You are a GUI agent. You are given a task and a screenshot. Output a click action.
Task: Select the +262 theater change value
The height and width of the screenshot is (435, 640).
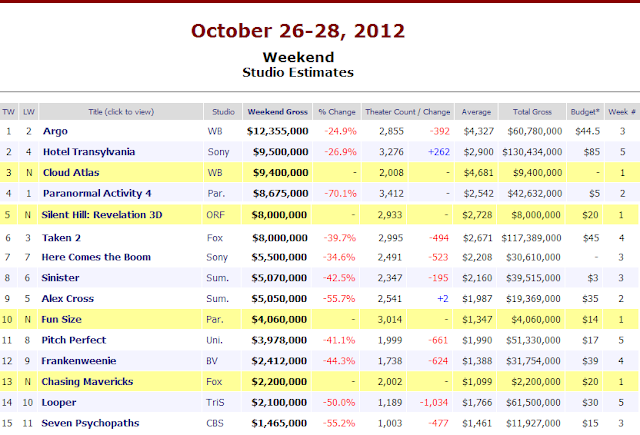pos(439,152)
